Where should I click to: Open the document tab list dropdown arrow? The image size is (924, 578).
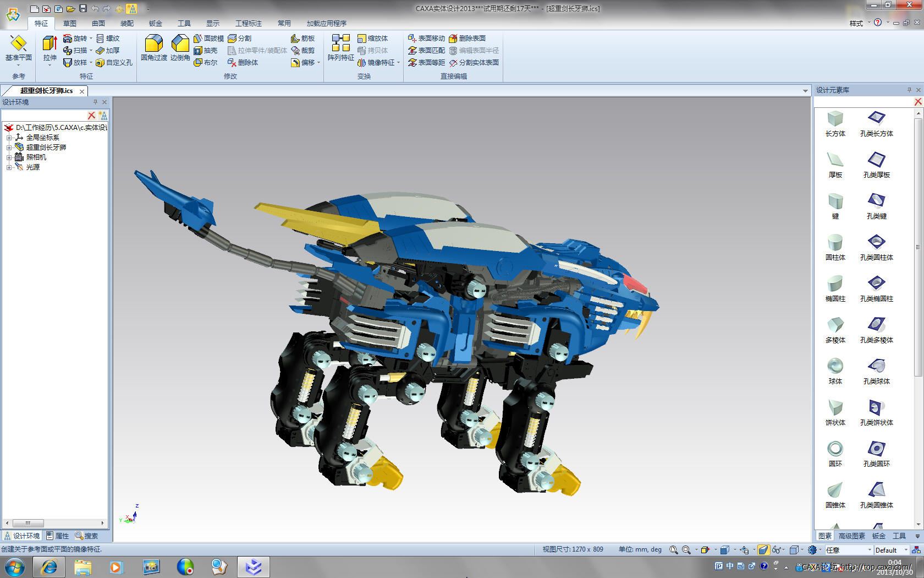click(x=805, y=91)
